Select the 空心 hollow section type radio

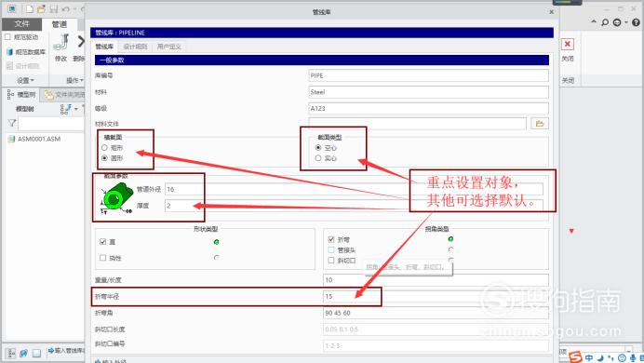(x=318, y=147)
